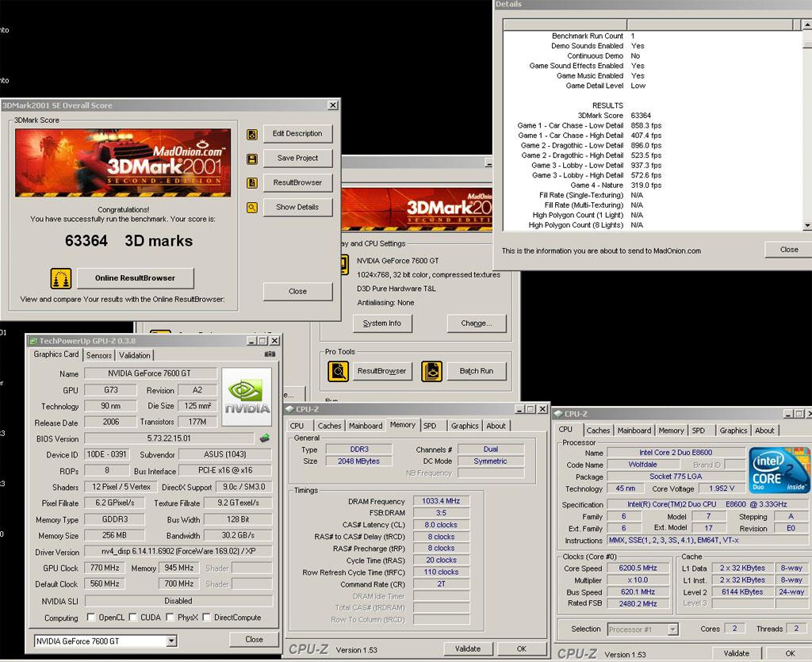Click the Details list scroll up arrow

tap(806, 25)
